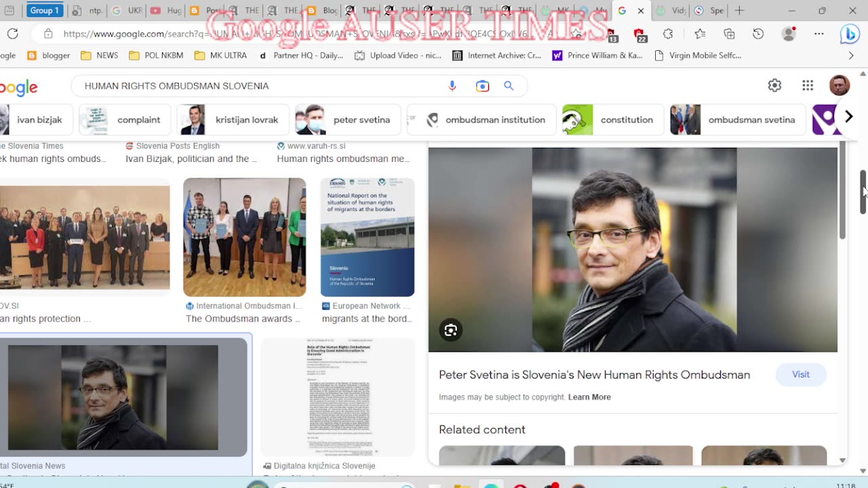868x488 pixels.
Task: Search inside the image with Lens overlay icon
Action: [x=451, y=330]
